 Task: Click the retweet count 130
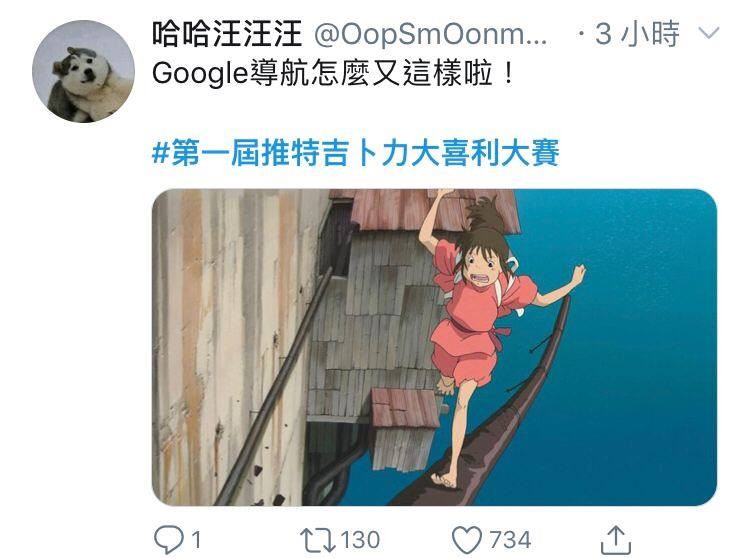click(x=360, y=540)
